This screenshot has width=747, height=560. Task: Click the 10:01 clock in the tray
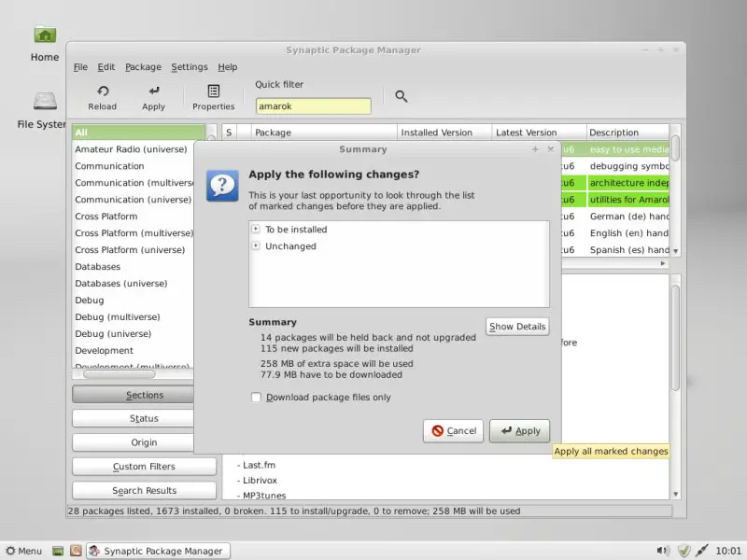728,551
